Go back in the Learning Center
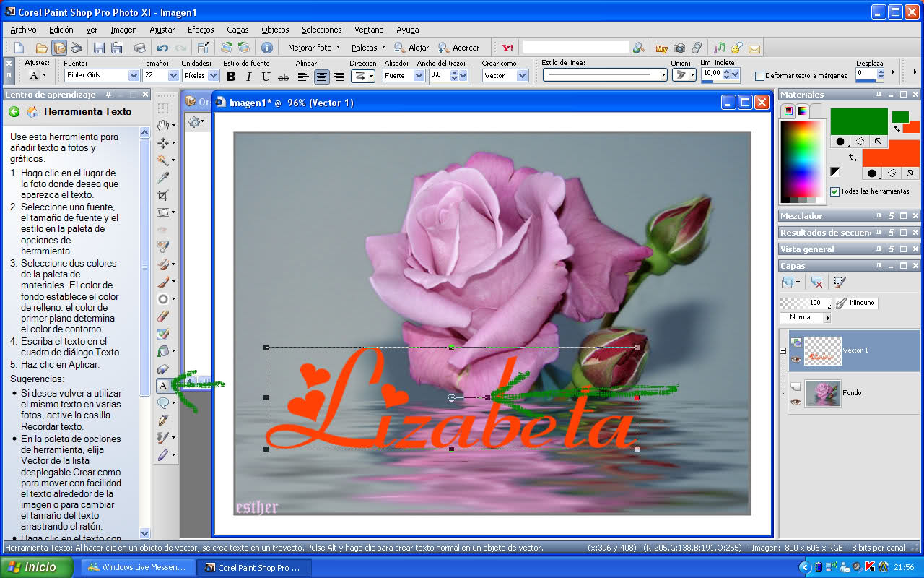 [14, 112]
